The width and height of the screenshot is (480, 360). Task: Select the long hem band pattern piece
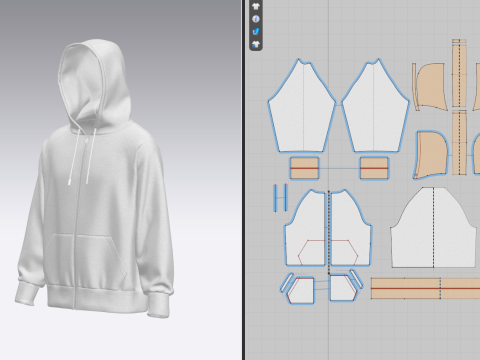[x=426, y=288]
